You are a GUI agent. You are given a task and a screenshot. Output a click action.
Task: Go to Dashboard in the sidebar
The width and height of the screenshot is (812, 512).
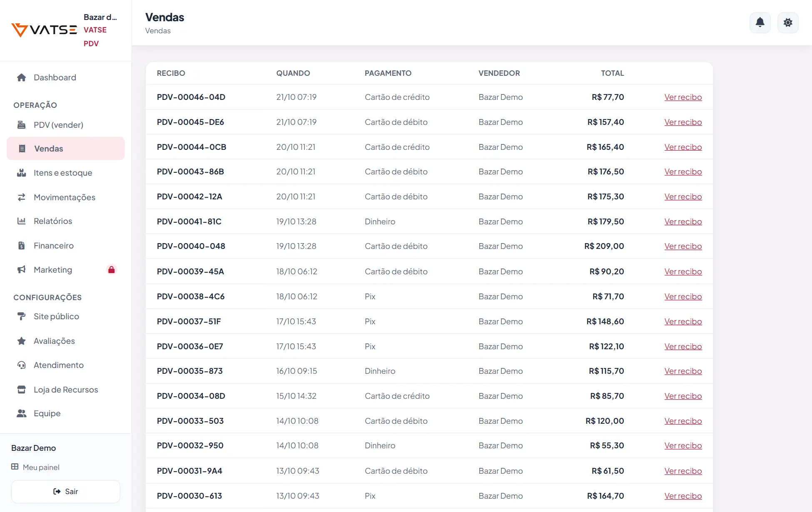coord(66,77)
